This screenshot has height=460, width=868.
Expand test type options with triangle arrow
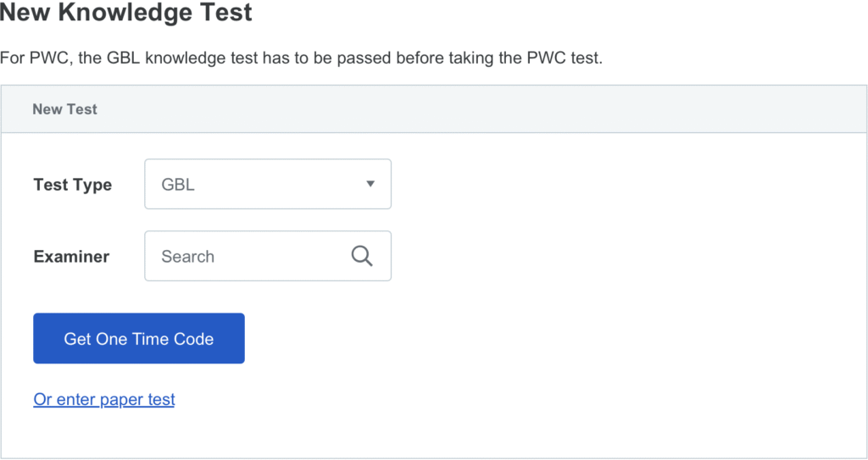[x=370, y=184]
